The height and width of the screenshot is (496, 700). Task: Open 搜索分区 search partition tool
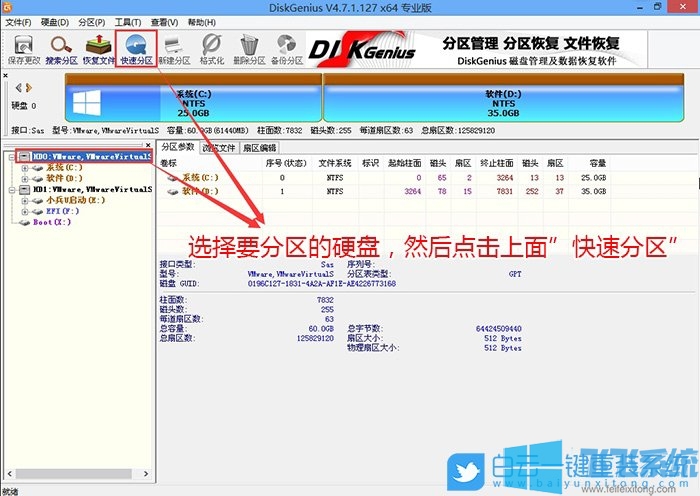[61, 50]
